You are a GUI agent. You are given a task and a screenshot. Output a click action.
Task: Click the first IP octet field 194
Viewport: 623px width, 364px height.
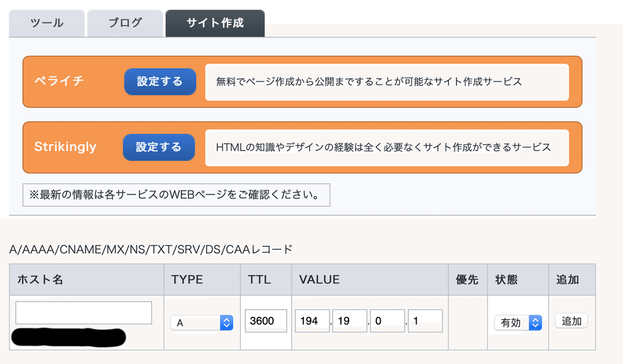pyautogui.click(x=313, y=321)
